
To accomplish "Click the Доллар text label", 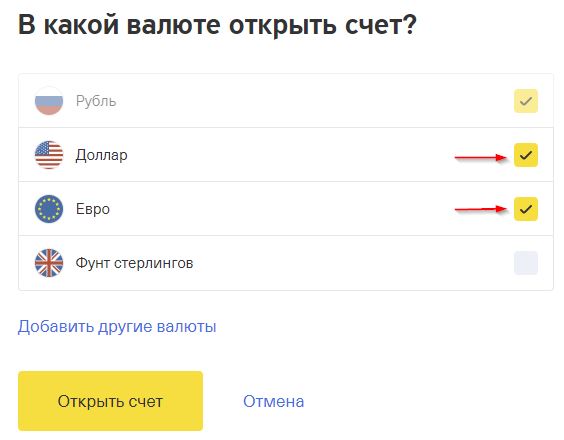I will pos(101,155).
